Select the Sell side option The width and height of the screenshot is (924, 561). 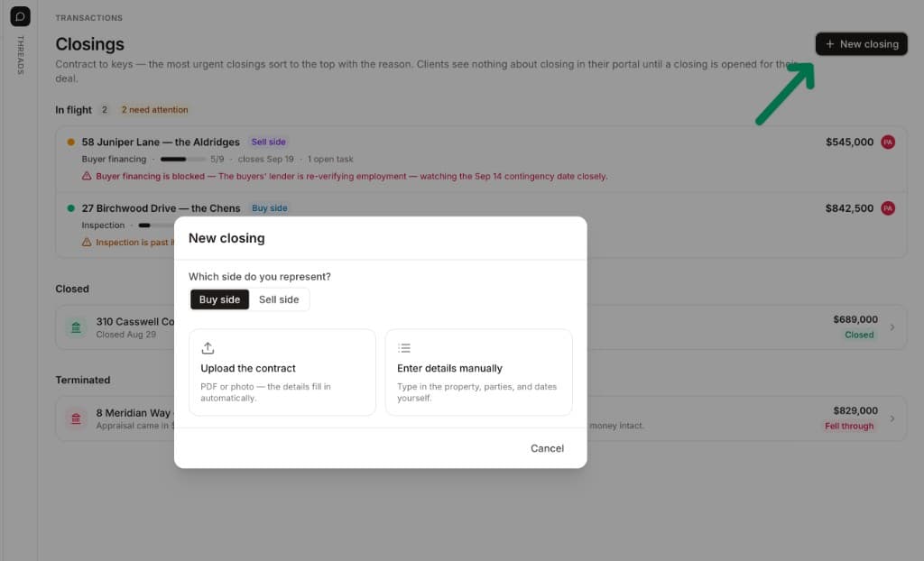click(x=279, y=299)
